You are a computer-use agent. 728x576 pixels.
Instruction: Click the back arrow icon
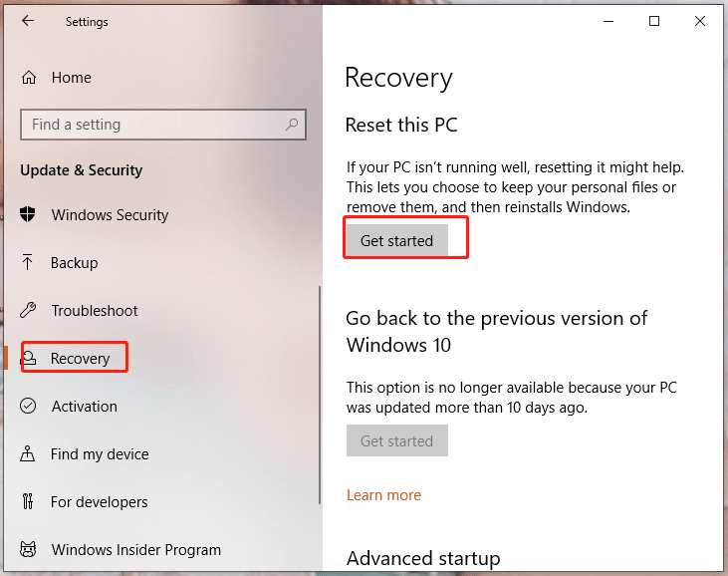pos(28,21)
